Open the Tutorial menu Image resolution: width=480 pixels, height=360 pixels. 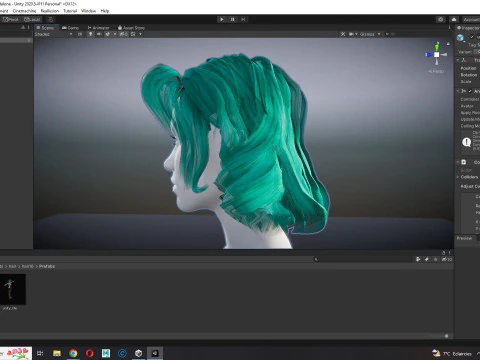pos(70,11)
